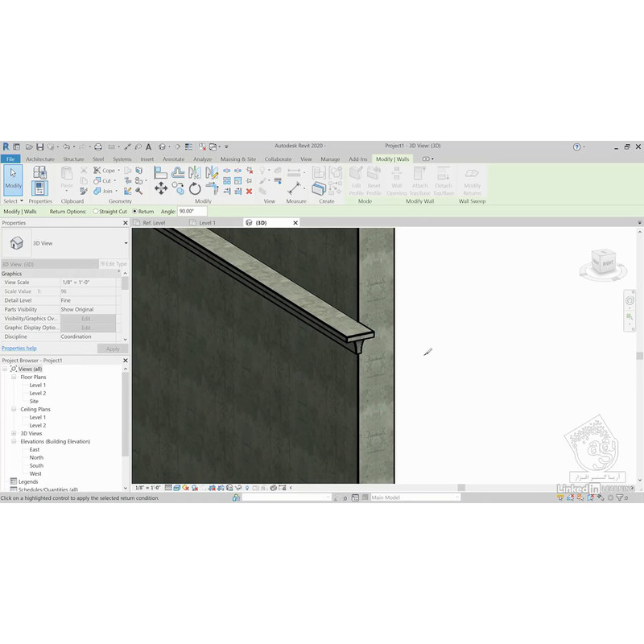Click the Help question mark icon
Viewport: 644px width, 644px height.
point(577,147)
